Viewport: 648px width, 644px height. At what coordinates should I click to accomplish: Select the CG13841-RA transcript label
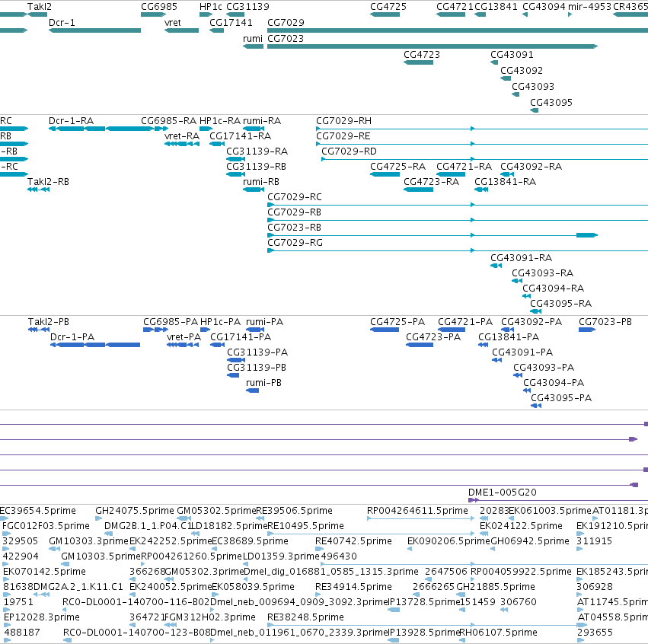tap(505, 182)
